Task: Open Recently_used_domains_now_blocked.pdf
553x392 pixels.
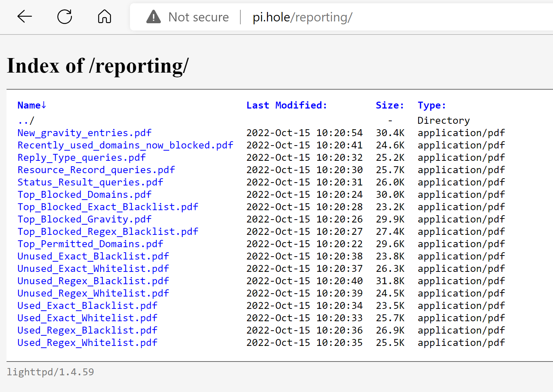Action: pos(125,145)
